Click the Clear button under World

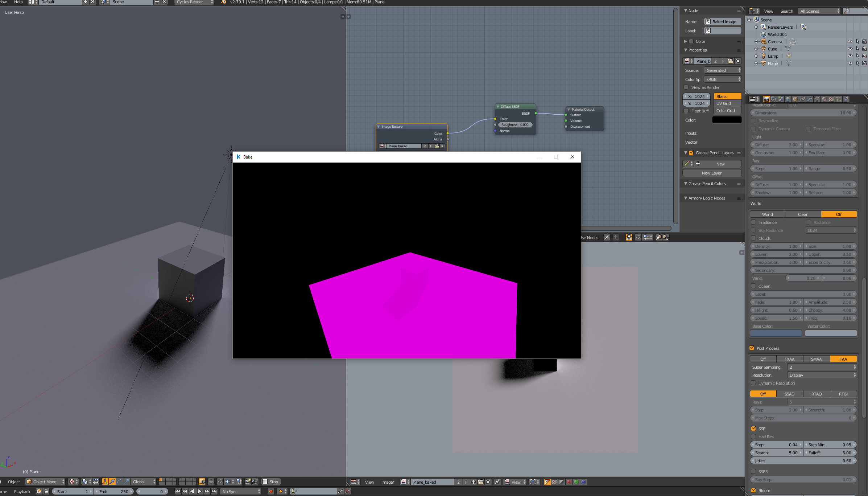803,214
